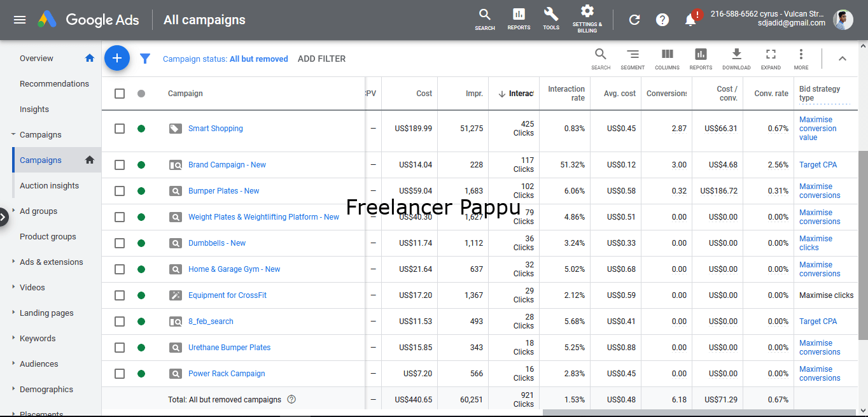Viewport: 868px width, 417px height.
Task: Go to Recommendations
Action: point(54,83)
